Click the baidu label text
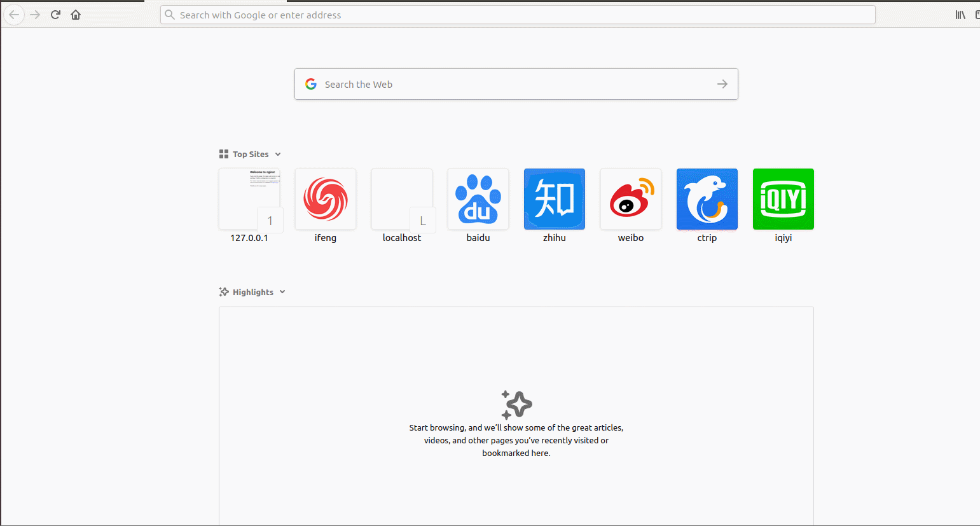This screenshot has width=980, height=526. pyautogui.click(x=478, y=238)
